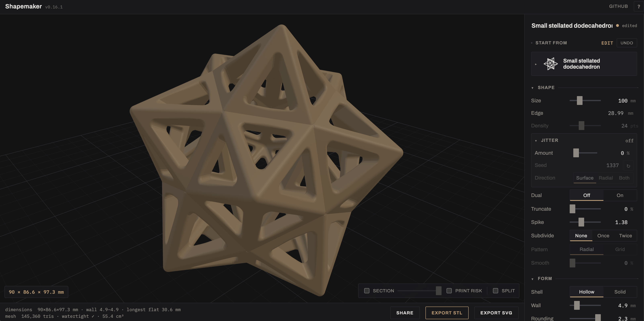Click the Seed value 1337 field
Screen dimensions: 644x321
click(612, 166)
